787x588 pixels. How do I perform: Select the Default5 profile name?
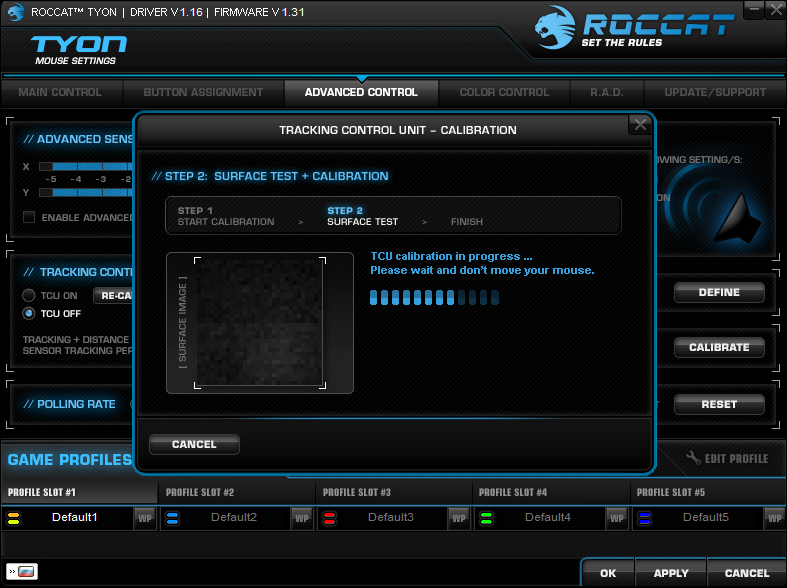tap(706, 517)
